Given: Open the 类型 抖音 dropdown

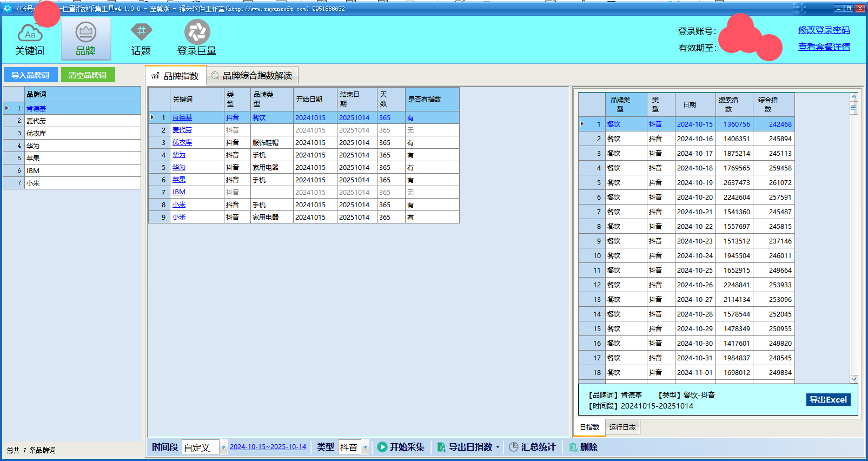Looking at the screenshot, I should [x=366, y=447].
